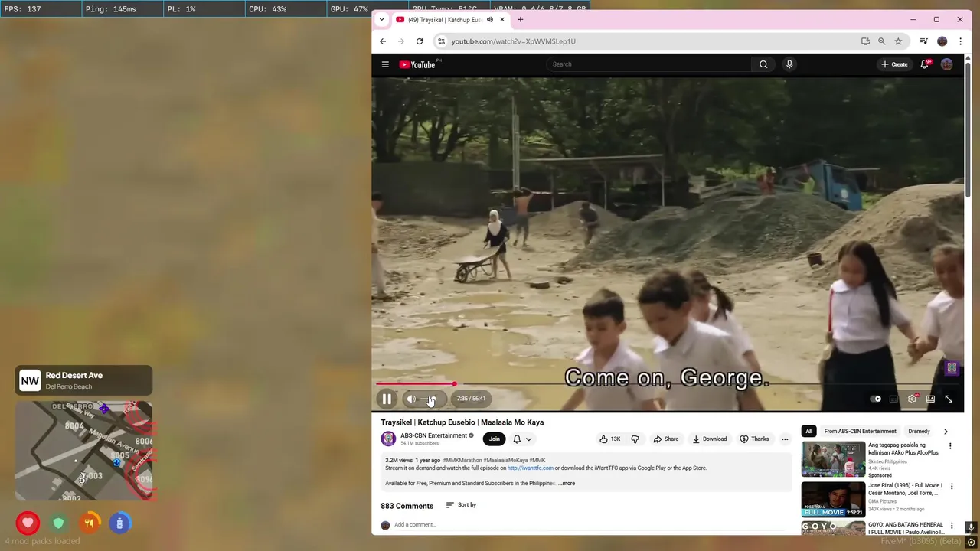The image size is (980, 551).
Task: Select From ABS-CBN Entertainment chip
Action: point(860,432)
